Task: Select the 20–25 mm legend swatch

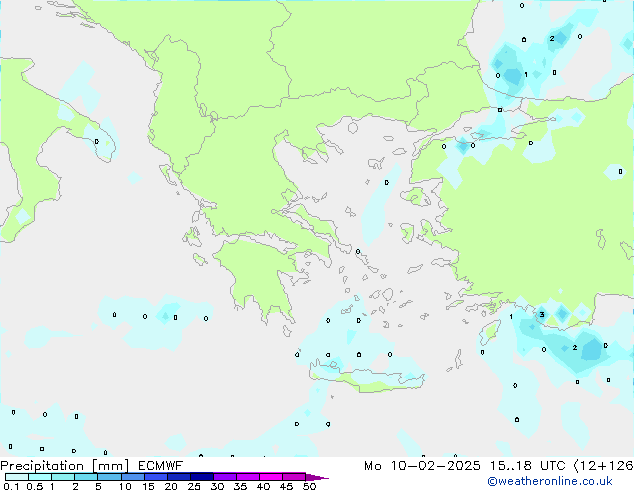Action: [x=179, y=477]
